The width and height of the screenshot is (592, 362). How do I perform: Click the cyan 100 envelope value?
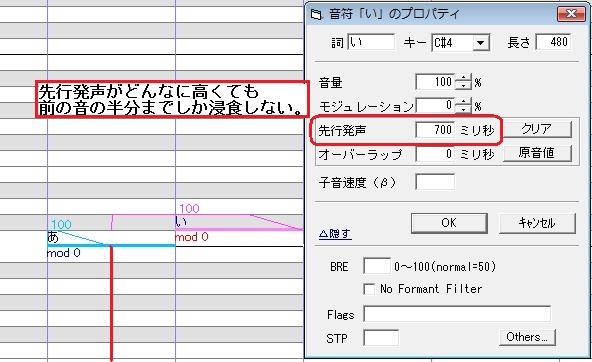coord(61,225)
